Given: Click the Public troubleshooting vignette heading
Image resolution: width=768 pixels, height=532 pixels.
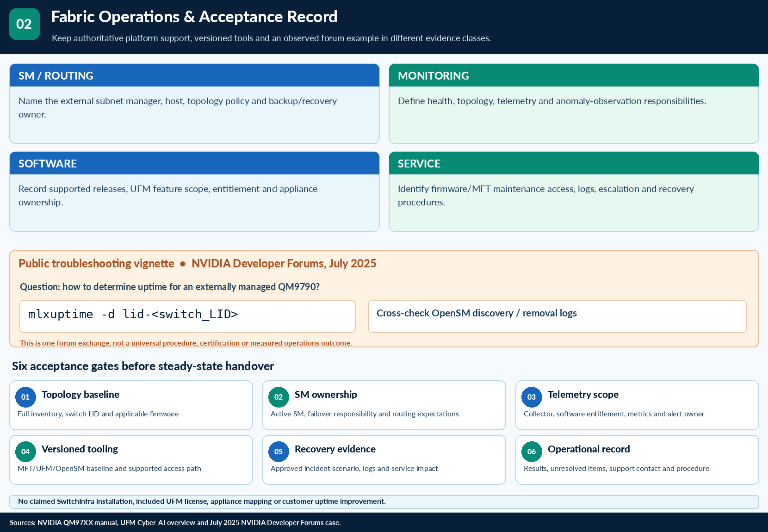Looking at the screenshot, I should click(96, 264).
